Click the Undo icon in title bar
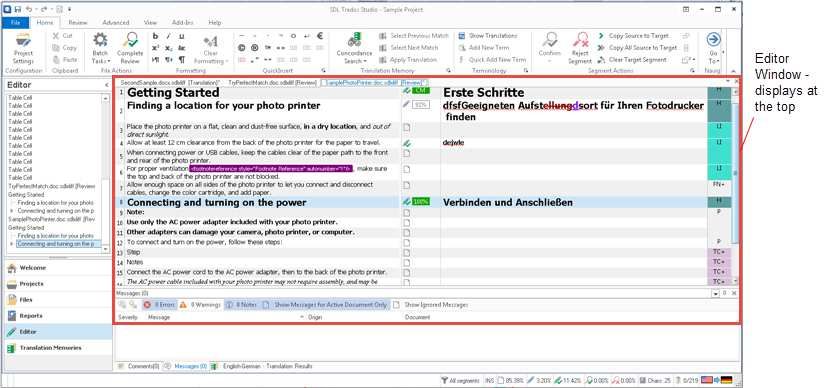Image resolution: width=824 pixels, height=388 pixels. pyautogui.click(x=30, y=9)
